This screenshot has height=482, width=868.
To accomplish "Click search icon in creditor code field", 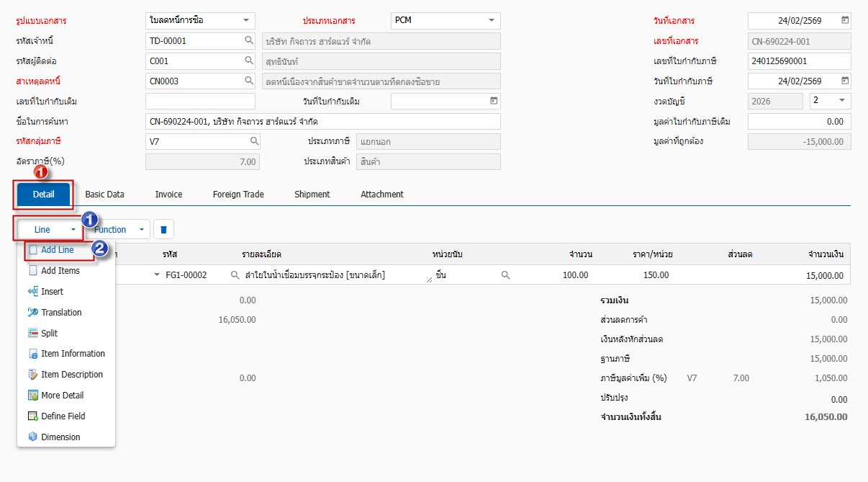I will [x=249, y=41].
